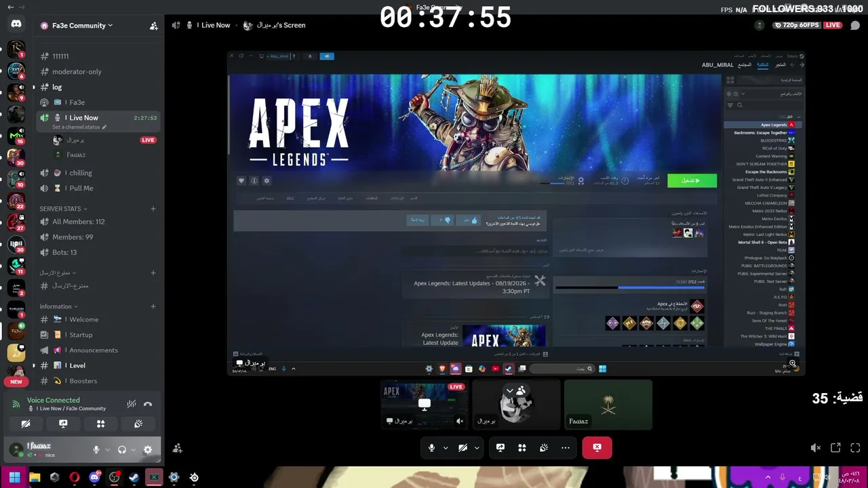Mute microphone in the user panel
The width and height of the screenshot is (868, 488).
click(96, 449)
